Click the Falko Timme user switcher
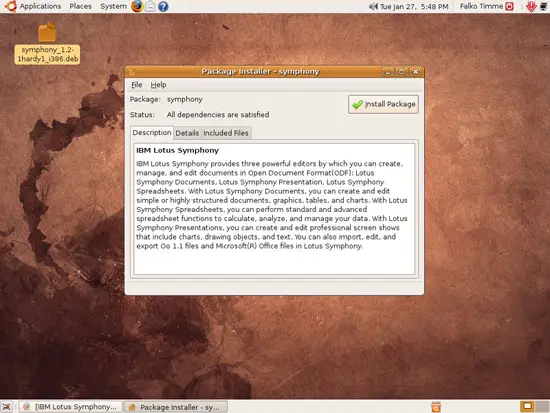Viewport: 550px width, 413px height. tap(481, 6)
